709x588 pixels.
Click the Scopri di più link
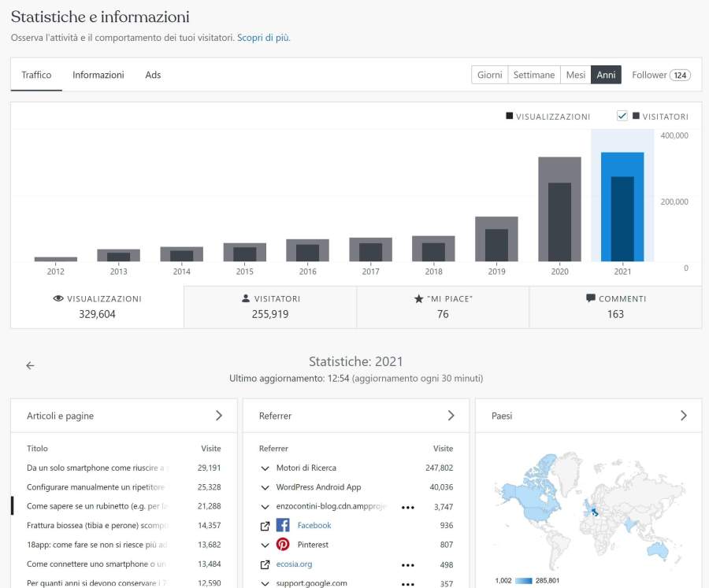(x=263, y=37)
